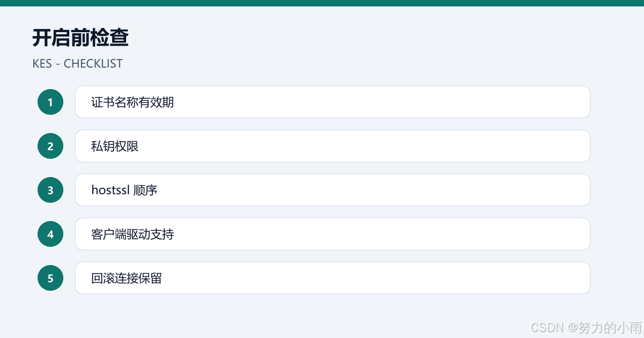Open the @努力的小雨 author watermark
644x338 pixels.
604,327
